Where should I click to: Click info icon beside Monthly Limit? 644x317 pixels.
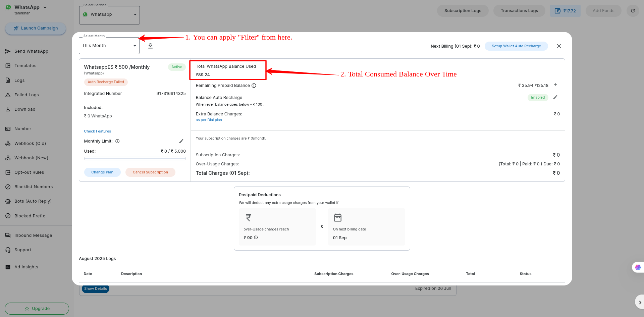click(117, 141)
